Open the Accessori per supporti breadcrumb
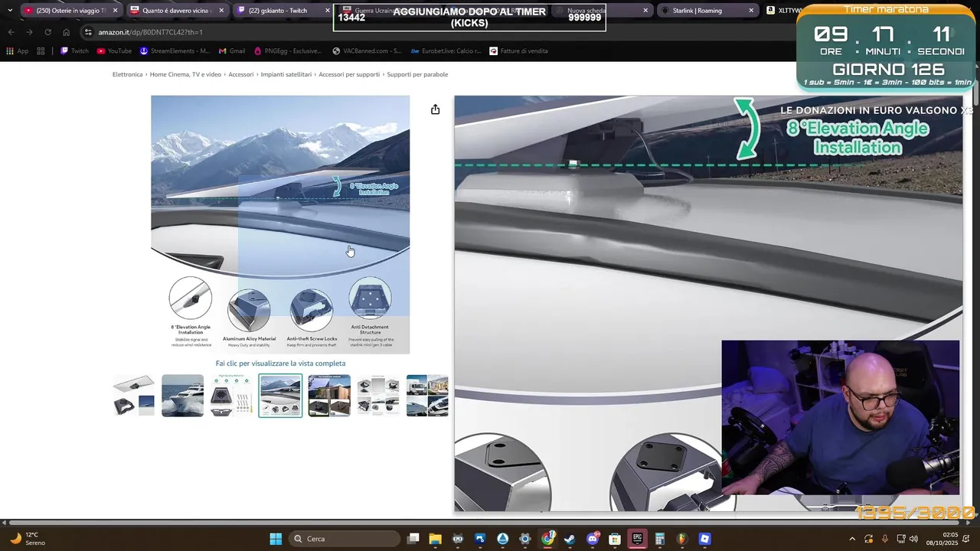 tap(349, 74)
